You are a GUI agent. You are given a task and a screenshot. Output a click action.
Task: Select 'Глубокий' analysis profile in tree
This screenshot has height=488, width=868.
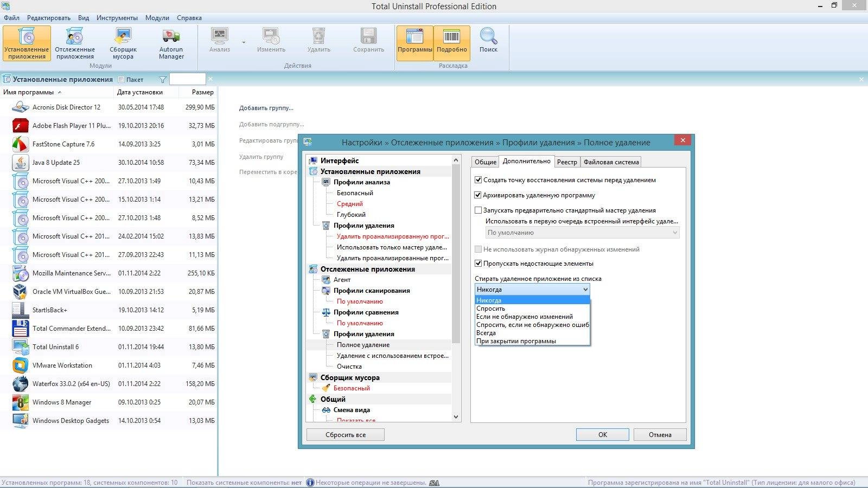point(351,215)
